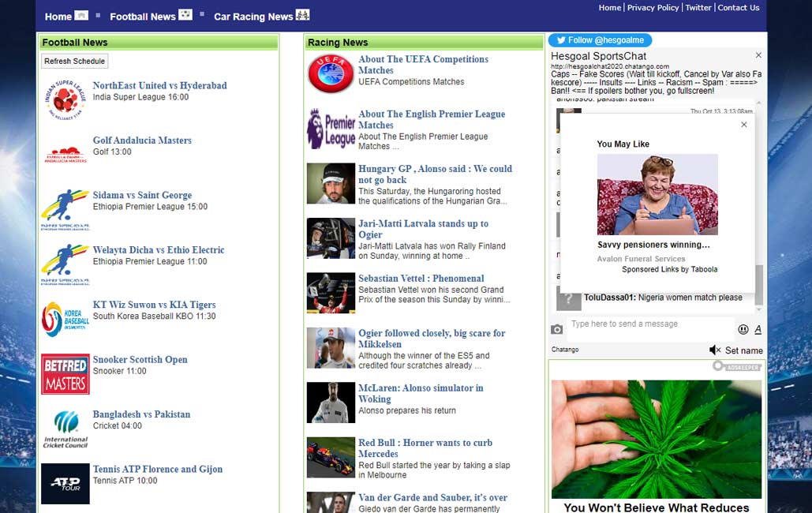This screenshot has width=812, height=513.
Task: Click the International Cricket Council logo
Action: [65, 429]
